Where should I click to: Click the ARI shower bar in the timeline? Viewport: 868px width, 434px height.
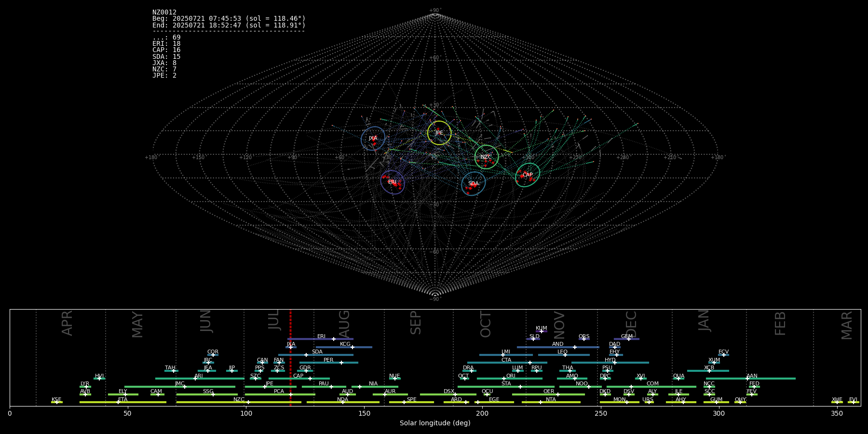pyautogui.click(x=200, y=379)
